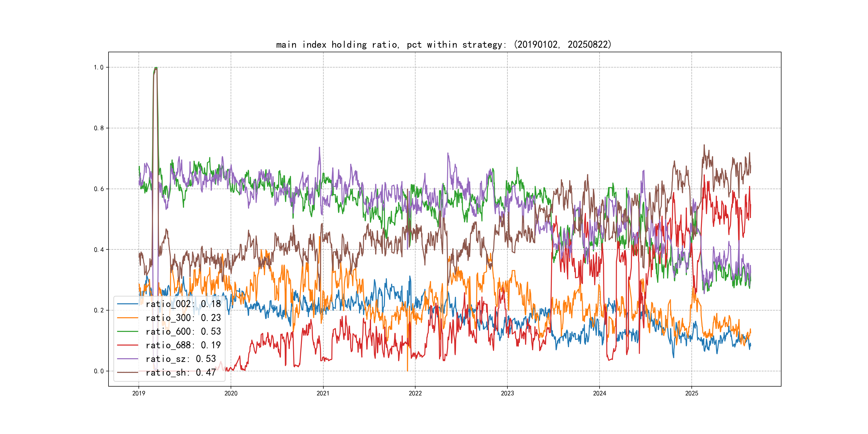Click the 1.0 y-axis tick label
868x434 pixels.
tap(98, 68)
